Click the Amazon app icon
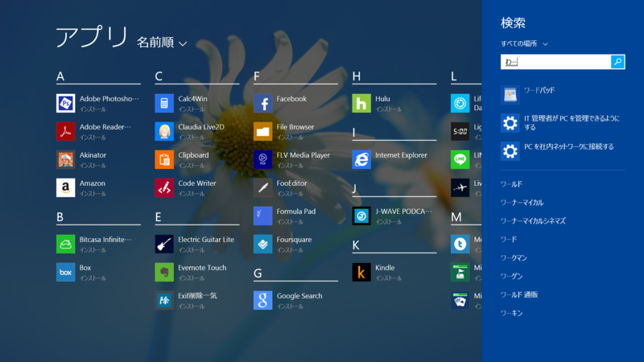The height and width of the screenshot is (362, 644). pyautogui.click(x=66, y=187)
